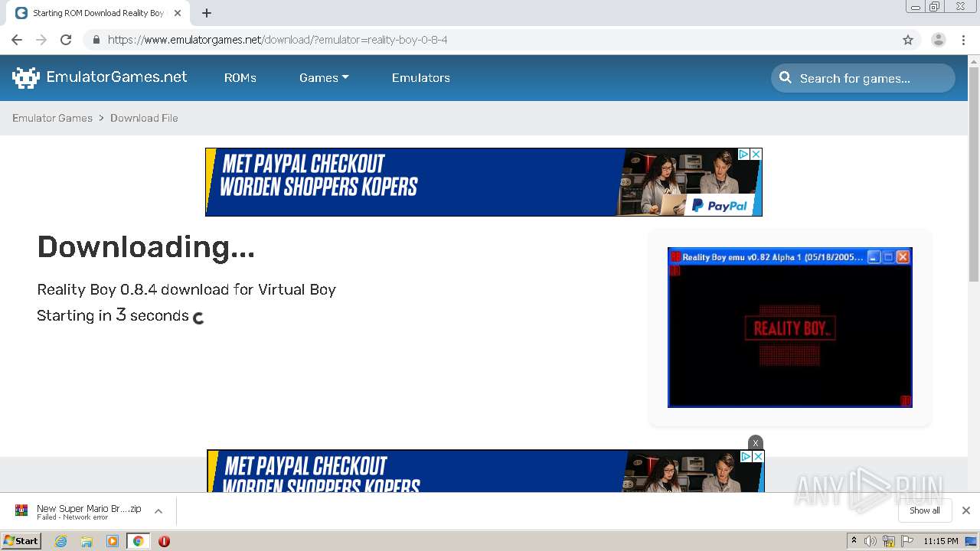Show all downloads
The height and width of the screenshot is (551, 980).
[x=925, y=510]
